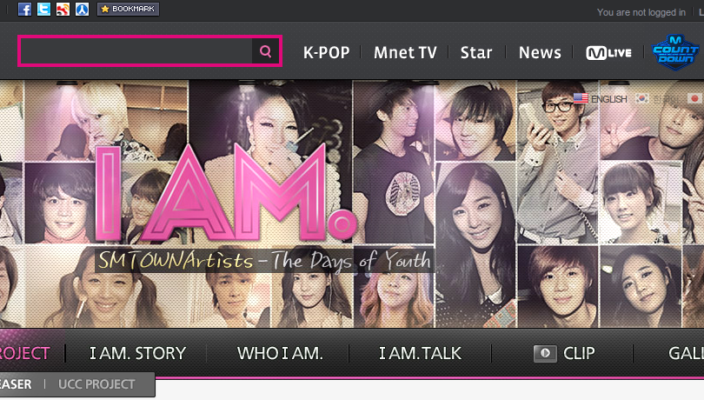Open the News section
The height and width of the screenshot is (400, 704).
(x=540, y=53)
